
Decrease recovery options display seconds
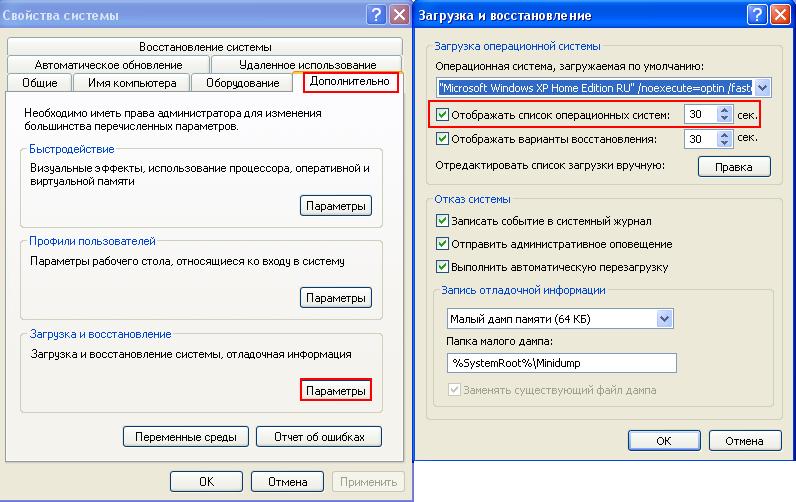[725, 143]
